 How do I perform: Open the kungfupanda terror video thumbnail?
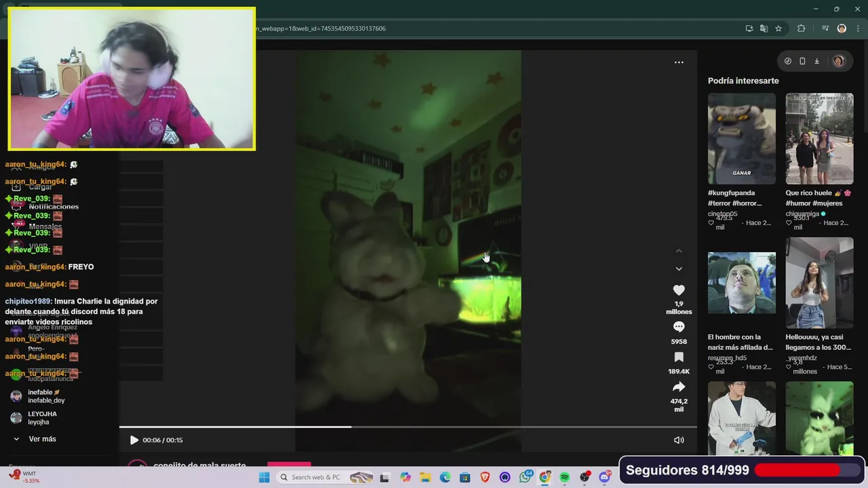click(x=742, y=138)
